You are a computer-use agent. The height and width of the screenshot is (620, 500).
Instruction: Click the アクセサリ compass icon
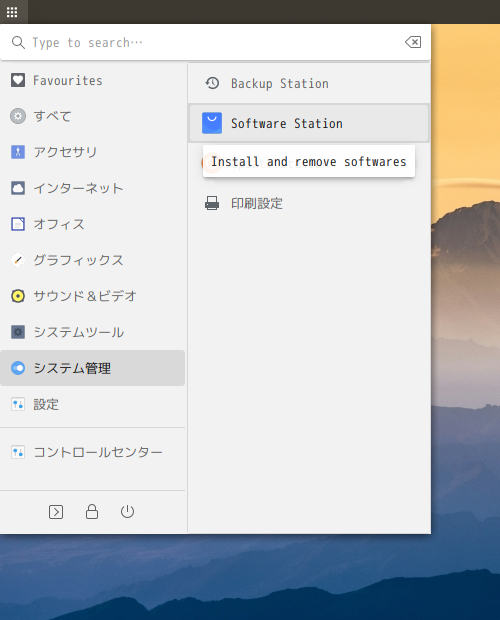pyautogui.click(x=18, y=152)
